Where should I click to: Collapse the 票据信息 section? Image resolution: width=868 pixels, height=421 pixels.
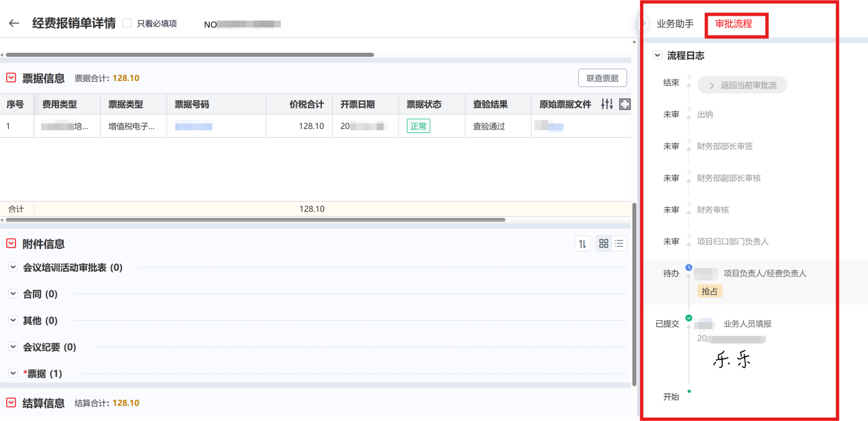(x=11, y=78)
